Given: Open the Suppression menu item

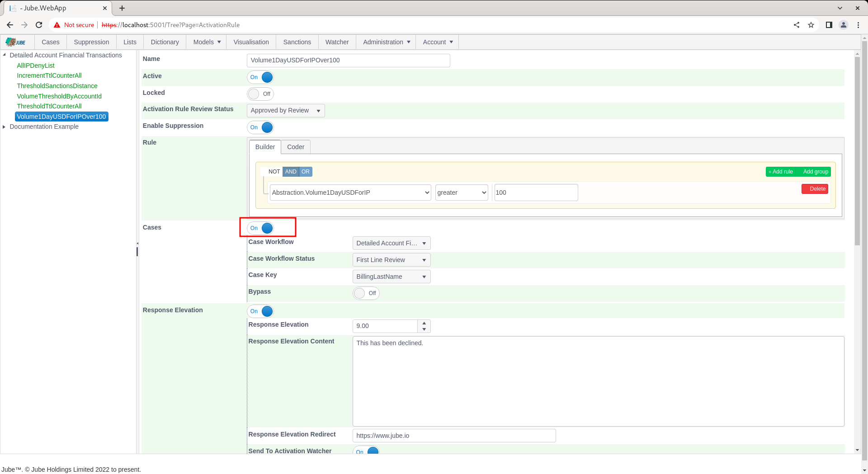Looking at the screenshot, I should click(91, 42).
